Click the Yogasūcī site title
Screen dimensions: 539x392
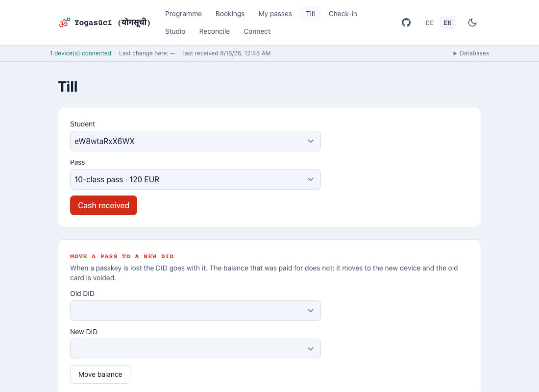pos(112,23)
